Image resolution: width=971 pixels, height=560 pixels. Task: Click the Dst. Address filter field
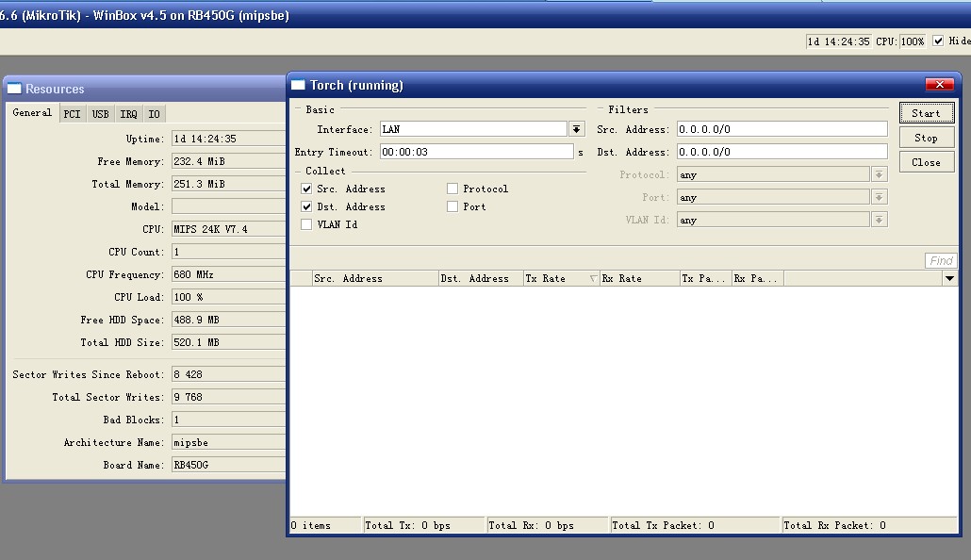coord(782,152)
